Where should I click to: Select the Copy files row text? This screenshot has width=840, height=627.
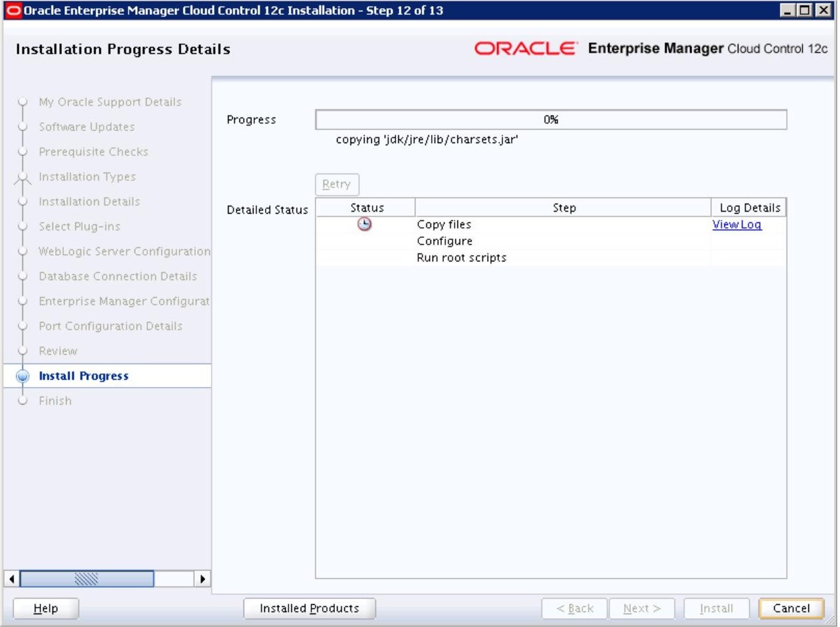[444, 225]
